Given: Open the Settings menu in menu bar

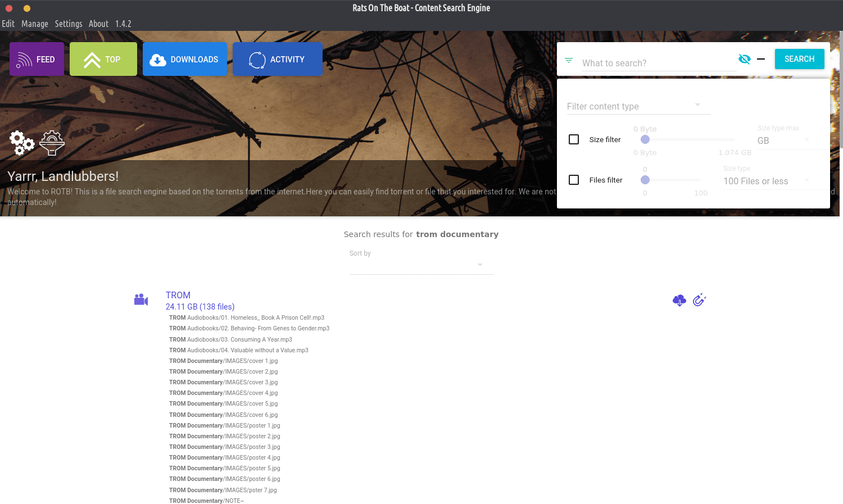Looking at the screenshot, I should pyautogui.click(x=69, y=24).
